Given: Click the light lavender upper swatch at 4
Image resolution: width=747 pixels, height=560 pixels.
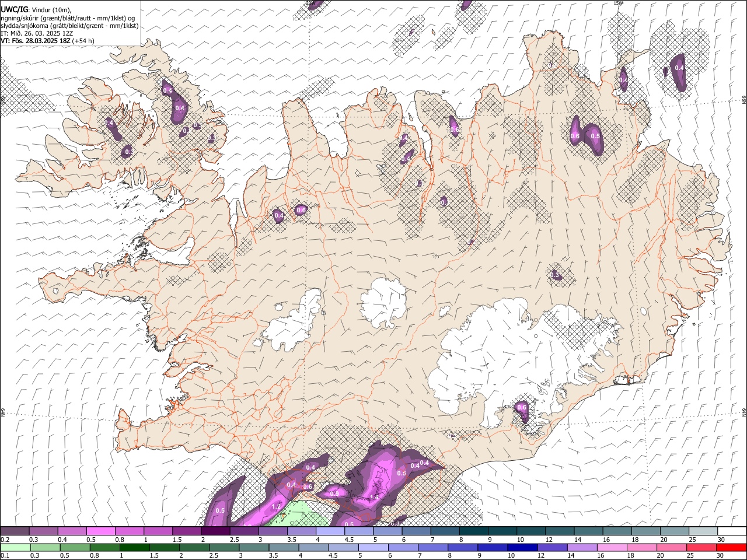Looking at the screenshot, I should click(330, 531).
